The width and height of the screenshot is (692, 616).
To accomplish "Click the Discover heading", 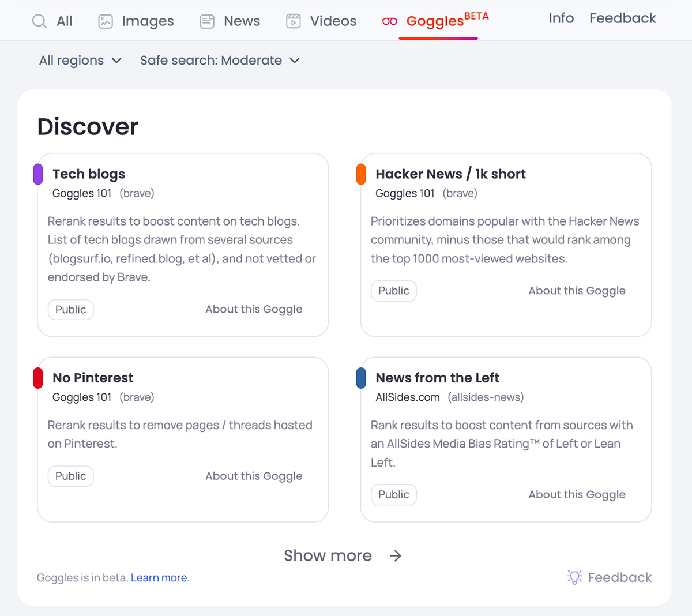I will (x=88, y=127).
